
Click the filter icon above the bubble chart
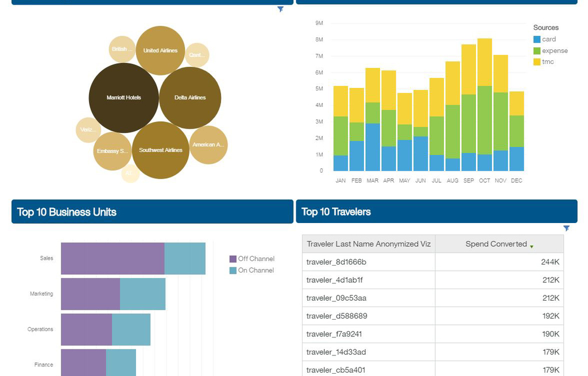tap(280, 9)
